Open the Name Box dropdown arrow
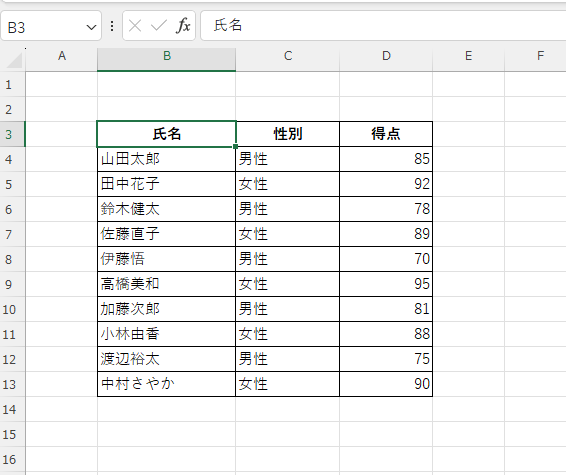Screen dimensions: 566x475 point(91,27)
